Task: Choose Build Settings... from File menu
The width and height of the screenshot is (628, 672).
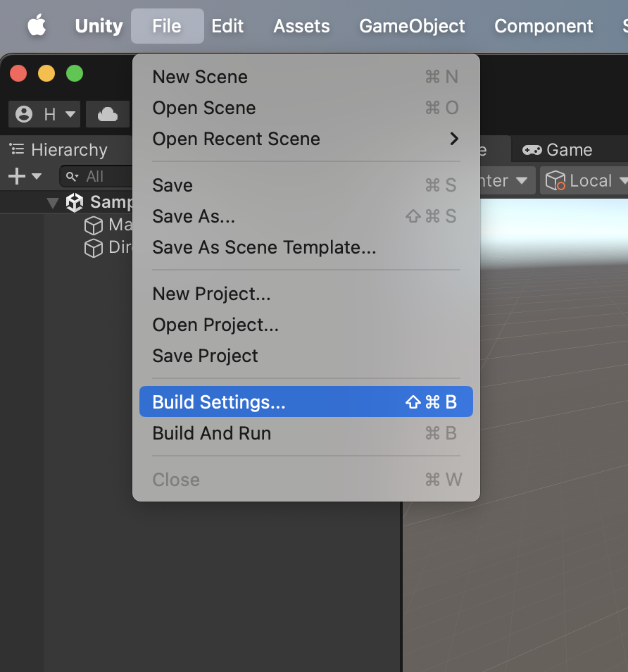Action: click(306, 402)
